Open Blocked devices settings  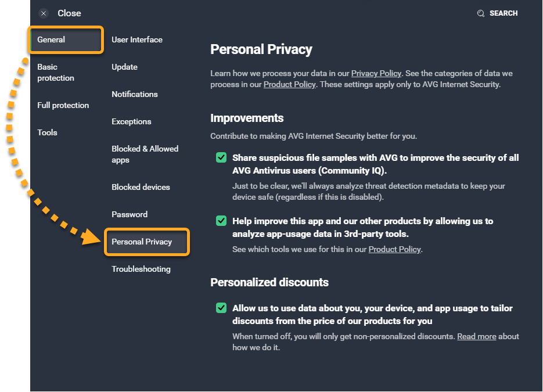tap(141, 187)
